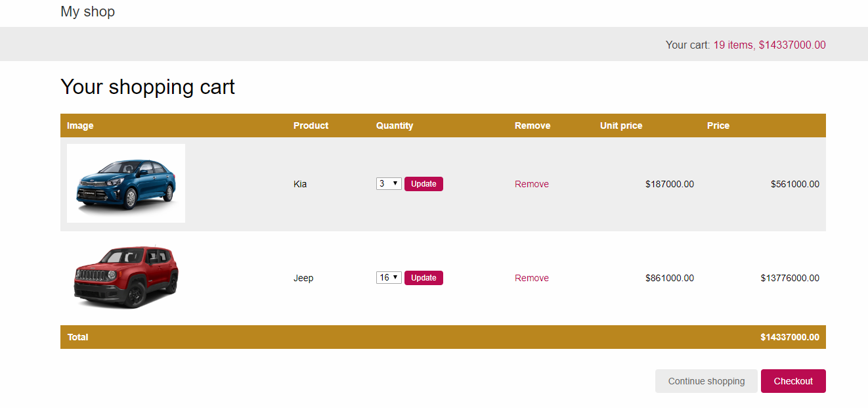Select the Kia product name
Screen dimensions: 868x408
[300, 184]
